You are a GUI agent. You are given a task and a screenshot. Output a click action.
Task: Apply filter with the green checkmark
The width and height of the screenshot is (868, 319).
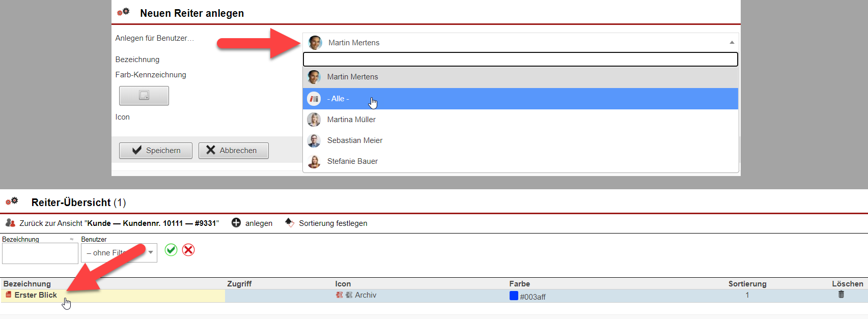point(171,250)
